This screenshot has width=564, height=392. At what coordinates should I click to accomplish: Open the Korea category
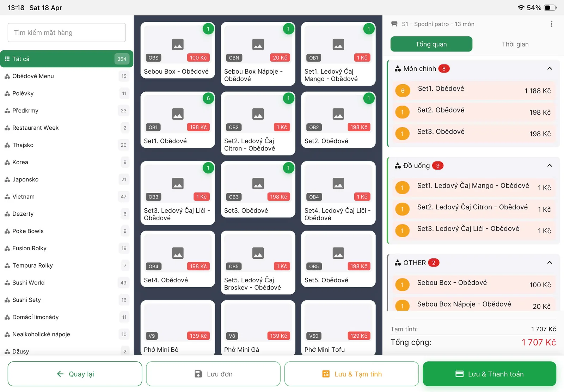(x=67, y=163)
